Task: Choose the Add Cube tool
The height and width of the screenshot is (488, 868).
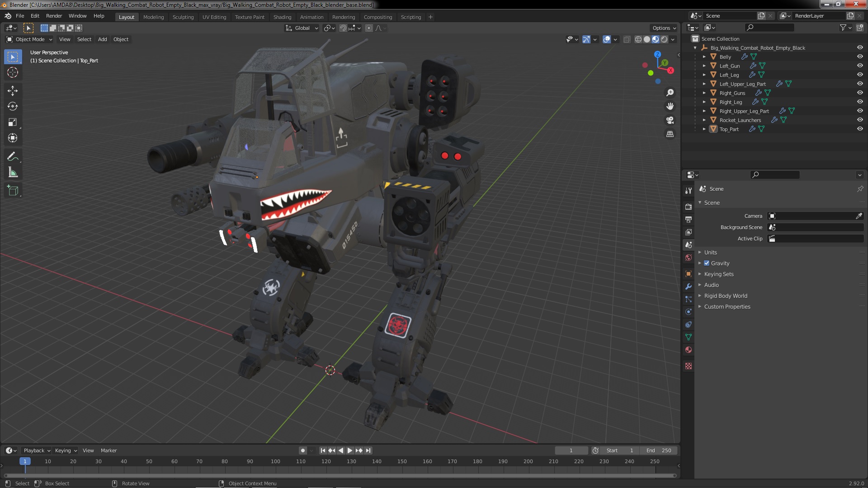Action: point(13,190)
